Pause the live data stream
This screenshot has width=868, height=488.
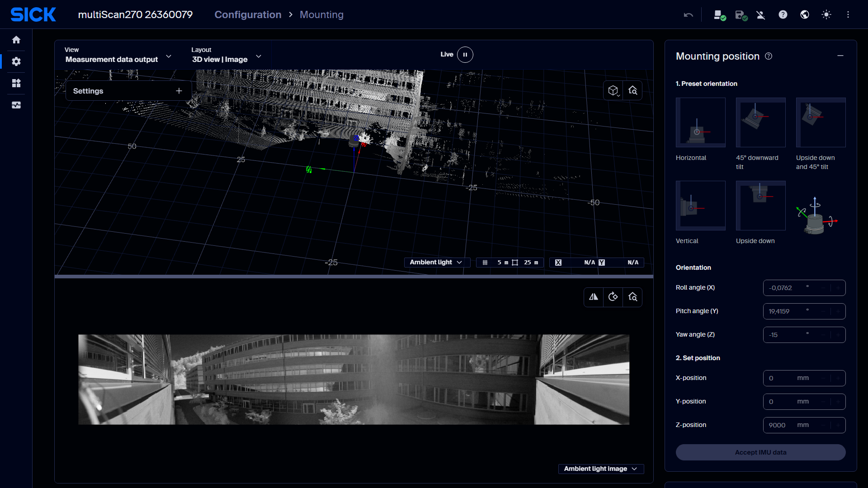point(465,55)
